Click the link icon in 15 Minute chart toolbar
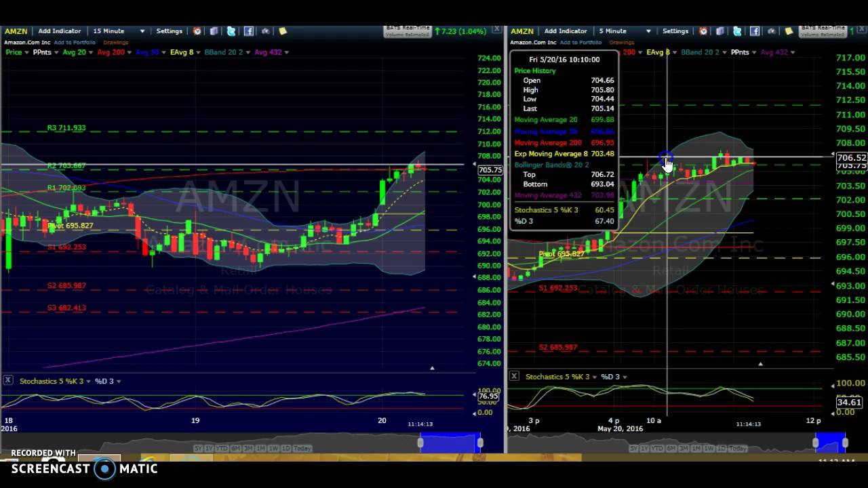The image size is (868, 488). [x=265, y=31]
